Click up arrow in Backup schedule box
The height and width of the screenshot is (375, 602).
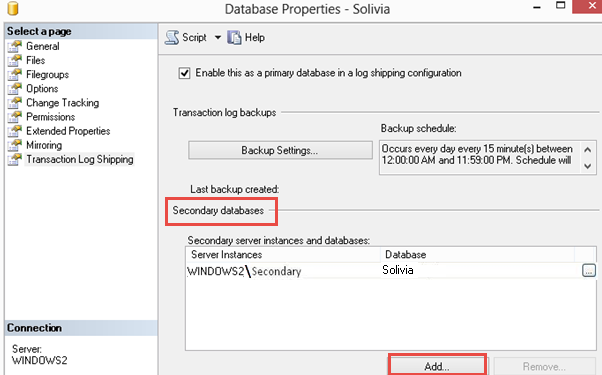click(587, 149)
